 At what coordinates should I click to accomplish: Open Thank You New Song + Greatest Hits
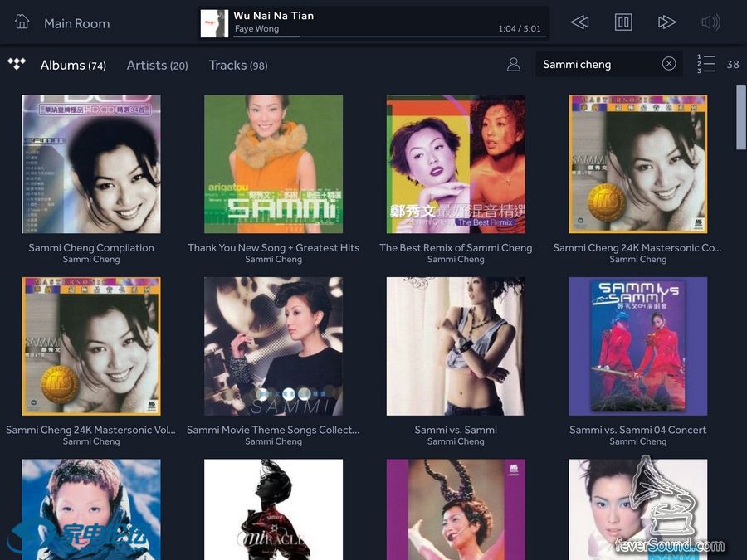click(273, 163)
